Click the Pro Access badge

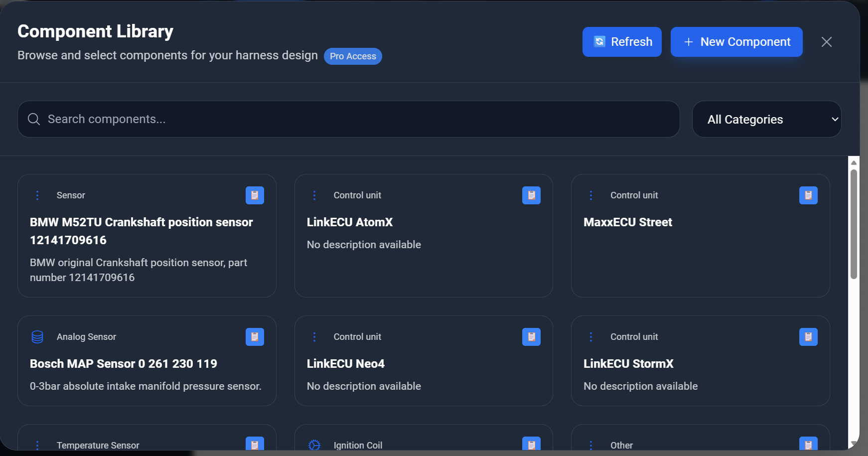tap(353, 56)
